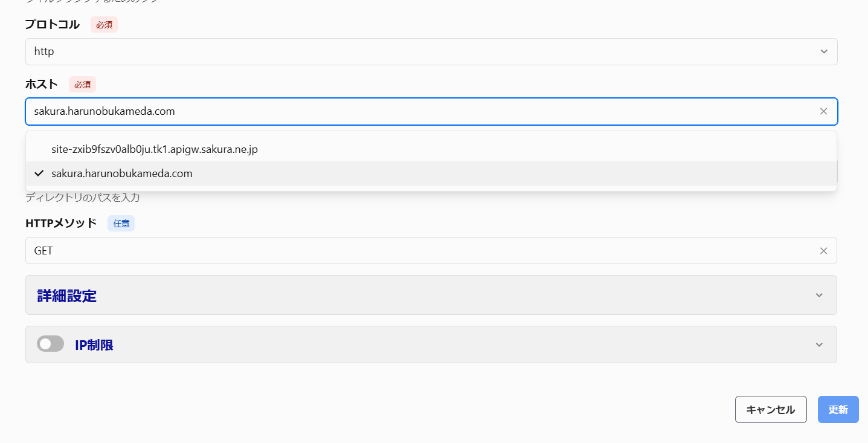This screenshot has height=443, width=868.
Task: Click the IP制限 section title
Action: tap(94, 345)
